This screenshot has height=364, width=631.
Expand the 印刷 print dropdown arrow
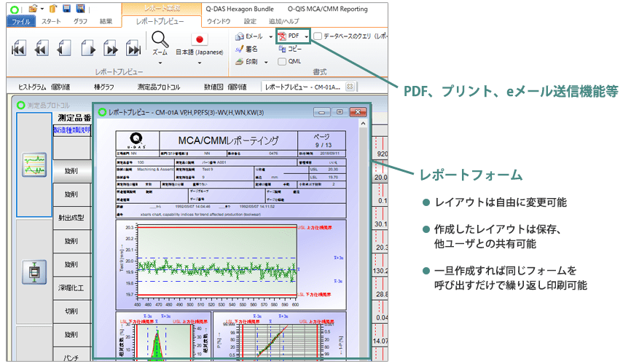tap(266, 62)
